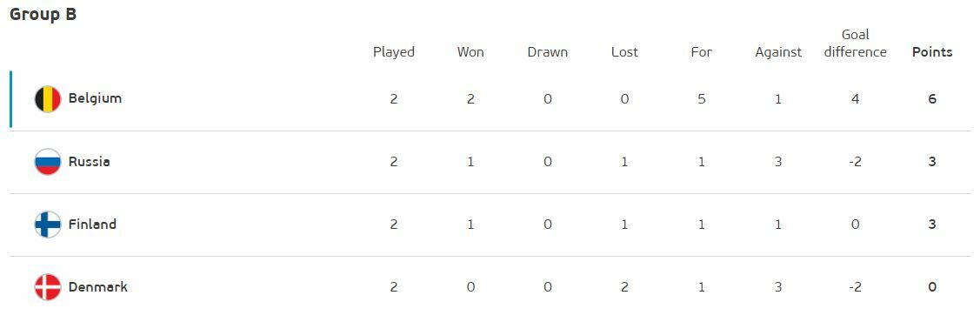
Task: Select Belgium's points value of 6
Action: click(932, 99)
